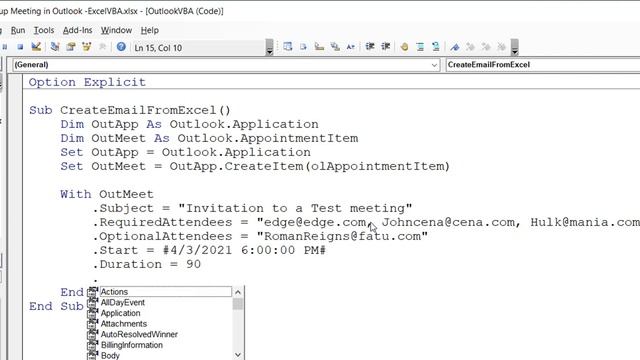Click Johncena@cena.com in the RequiredAttendees line
This screenshot has height=360, width=640.
pos(448,222)
